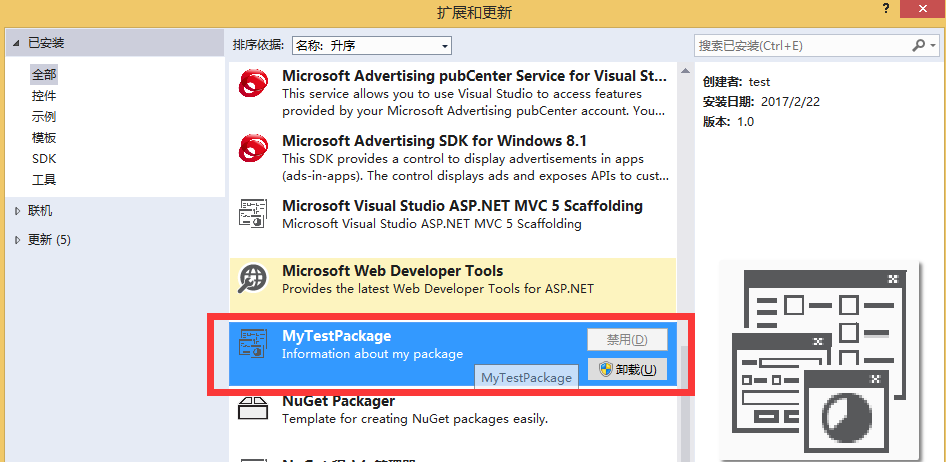The image size is (946, 462).
Task: Select the SDK filter
Action: pyautogui.click(x=44, y=159)
